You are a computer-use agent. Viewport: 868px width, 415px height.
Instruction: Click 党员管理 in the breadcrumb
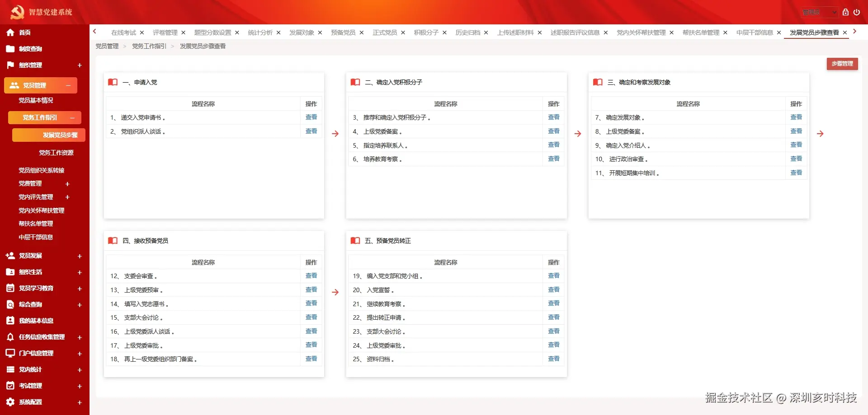tap(107, 46)
